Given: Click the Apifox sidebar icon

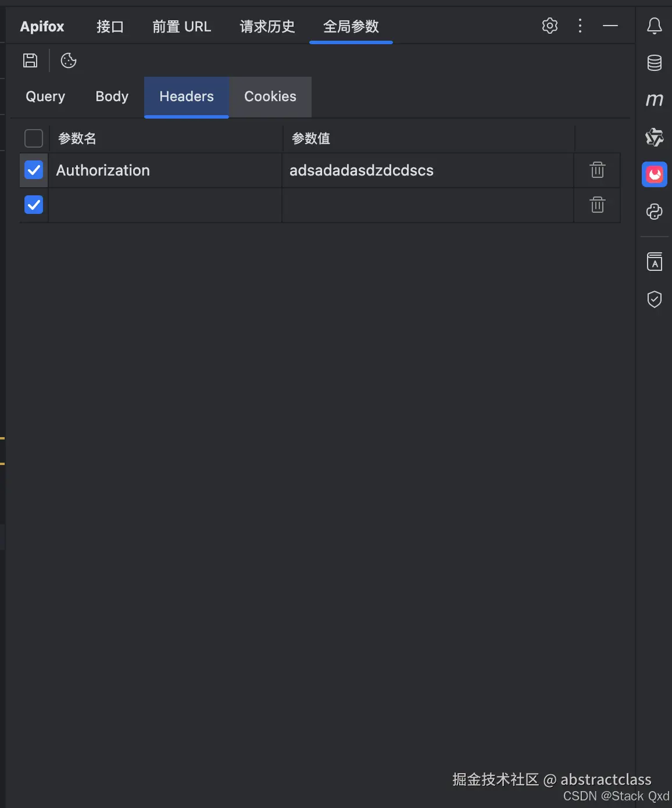Looking at the screenshot, I should click(x=655, y=174).
